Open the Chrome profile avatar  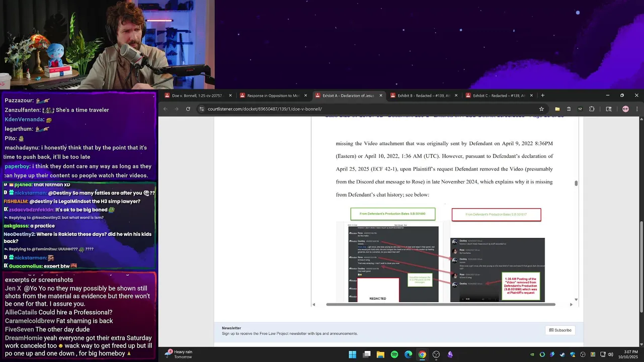click(x=625, y=109)
